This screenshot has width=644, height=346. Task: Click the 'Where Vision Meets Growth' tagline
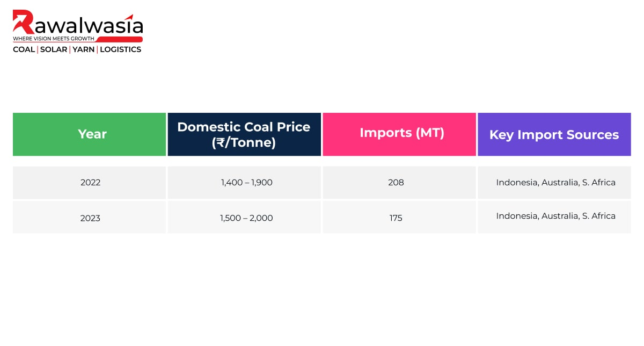pyautogui.click(x=54, y=39)
